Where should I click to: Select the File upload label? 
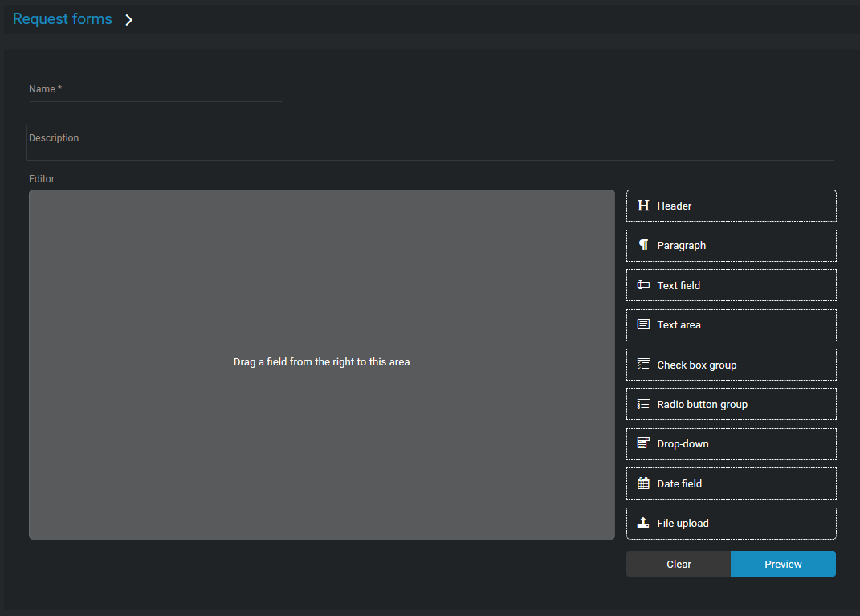pyautogui.click(x=683, y=524)
